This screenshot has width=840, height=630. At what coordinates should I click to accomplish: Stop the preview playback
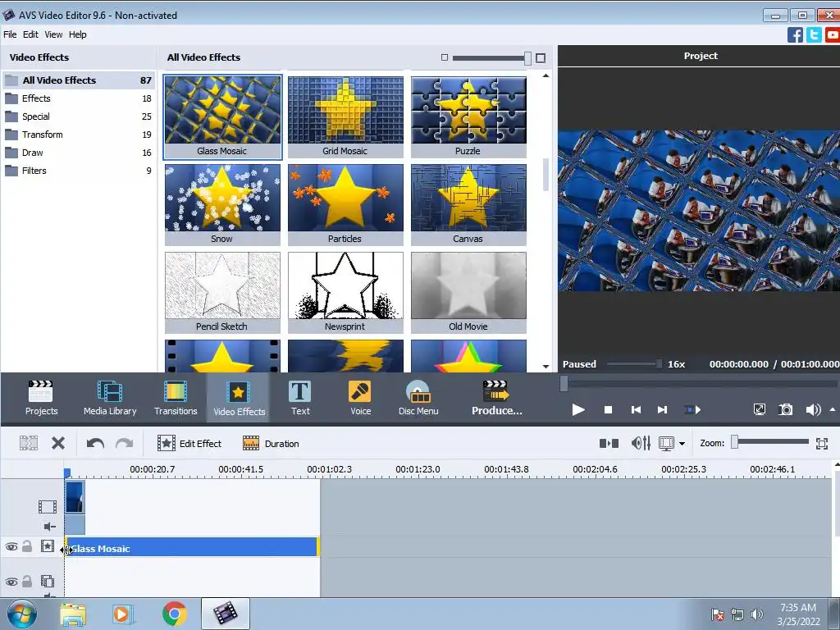(x=608, y=410)
